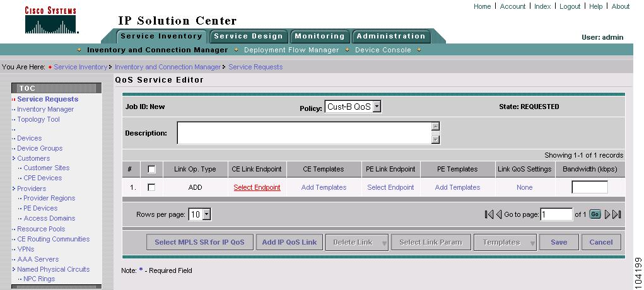Click the Cisco Systems logo
Screen dimensions: 644x290
point(51,20)
